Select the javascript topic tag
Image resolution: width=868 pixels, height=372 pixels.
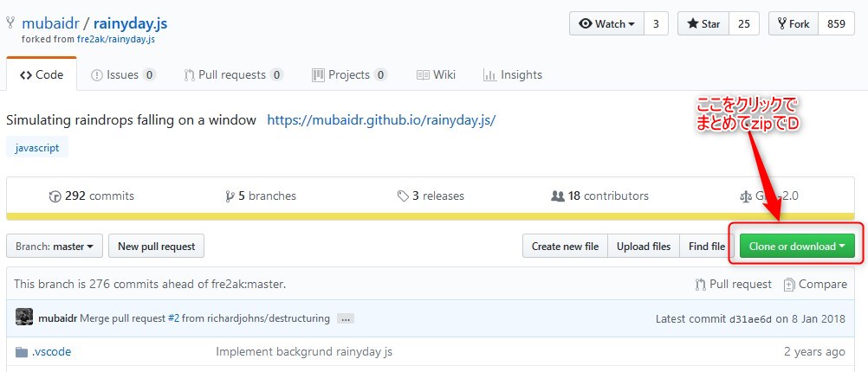[x=37, y=148]
